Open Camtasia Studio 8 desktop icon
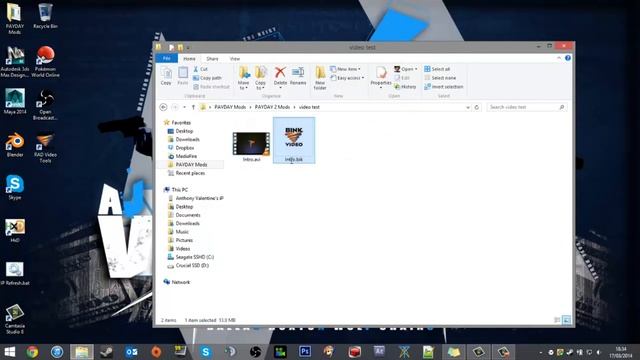This screenshot has width=640, height=360. [x=15, y=319]
